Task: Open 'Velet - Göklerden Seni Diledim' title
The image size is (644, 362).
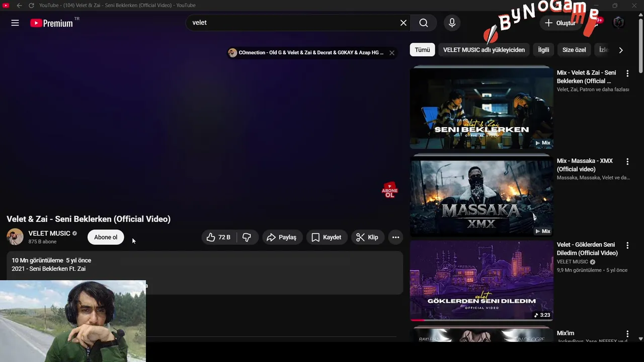Action: tap(587, 249)
